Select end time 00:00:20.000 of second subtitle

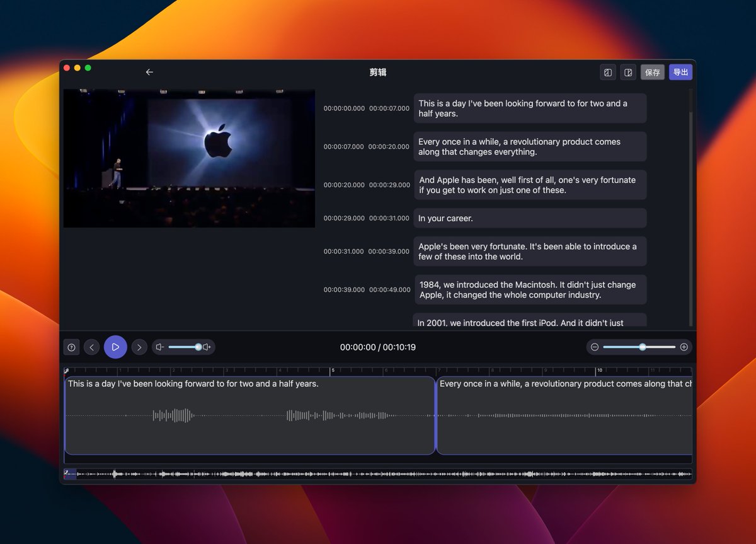click(x=389, y=147)
